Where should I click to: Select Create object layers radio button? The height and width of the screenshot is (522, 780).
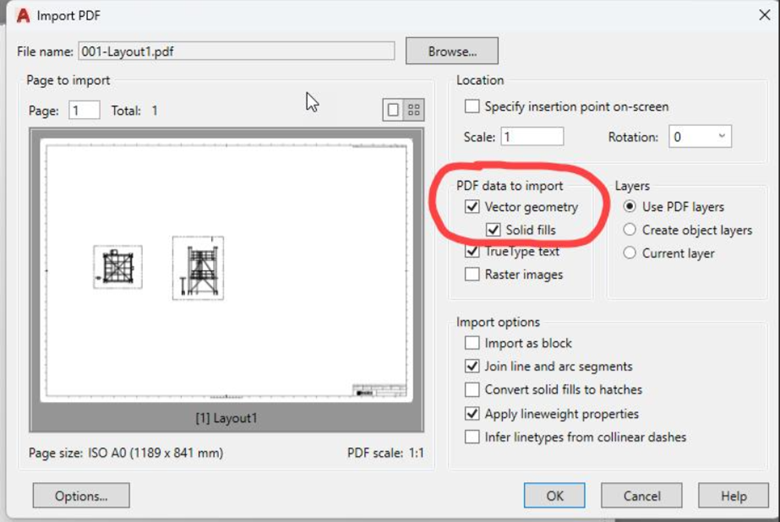pyautogui.click(x=630, y=229)
